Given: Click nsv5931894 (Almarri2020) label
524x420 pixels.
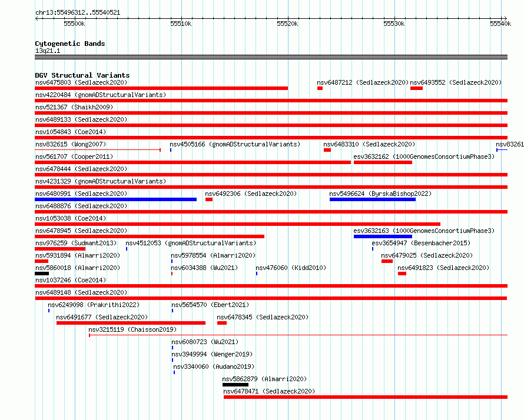Looking at the screenshot, I should [78, 255].
